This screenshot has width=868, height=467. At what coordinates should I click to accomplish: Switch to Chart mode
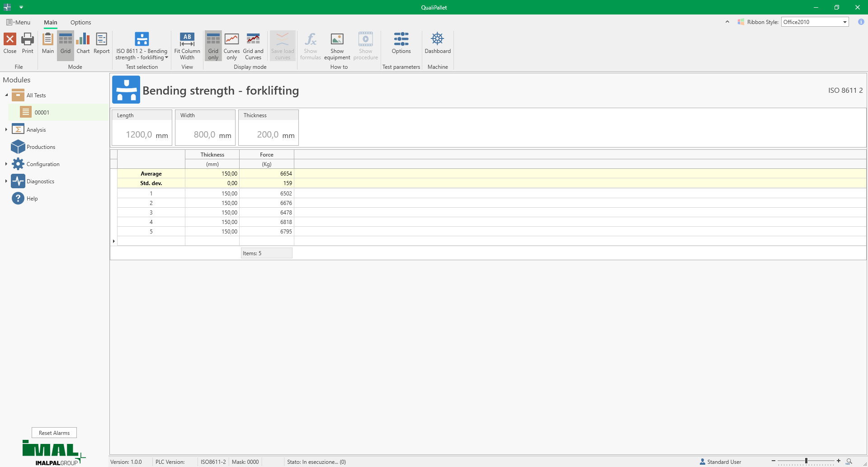pos(83,43)
